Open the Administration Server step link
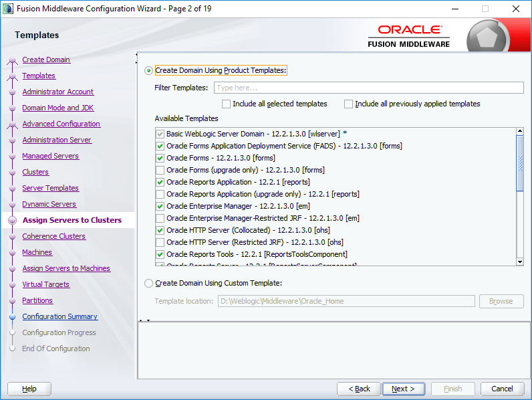Viewport: 532px width, 400px height. (57, 140)
